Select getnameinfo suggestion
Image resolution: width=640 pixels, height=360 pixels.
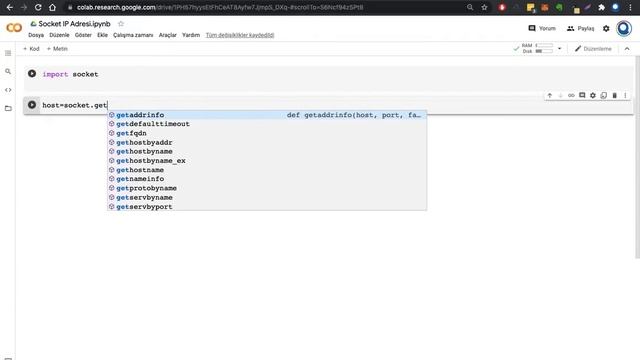click(x=267, y=179)
